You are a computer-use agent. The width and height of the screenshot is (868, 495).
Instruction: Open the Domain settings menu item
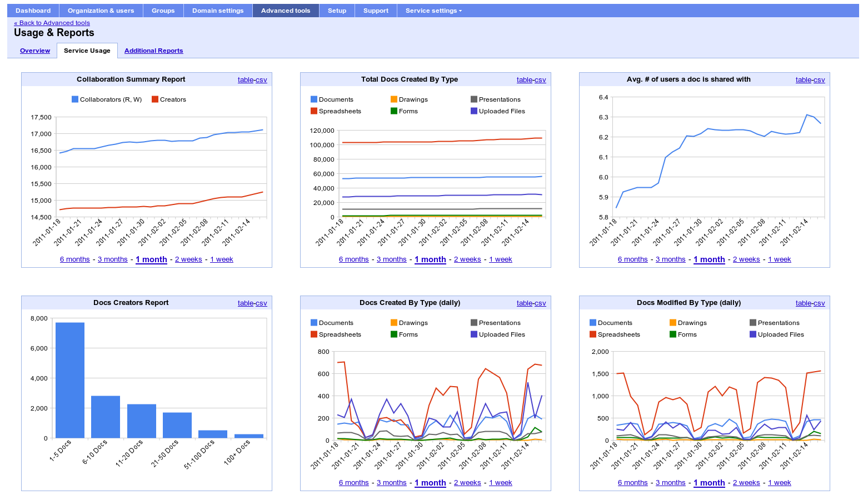coord(218,11)
